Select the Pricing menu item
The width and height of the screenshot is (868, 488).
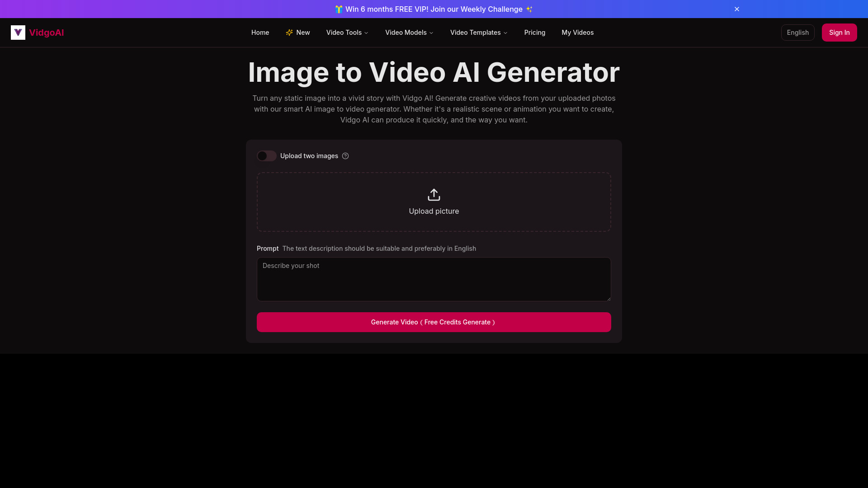(x=535, y=32)
